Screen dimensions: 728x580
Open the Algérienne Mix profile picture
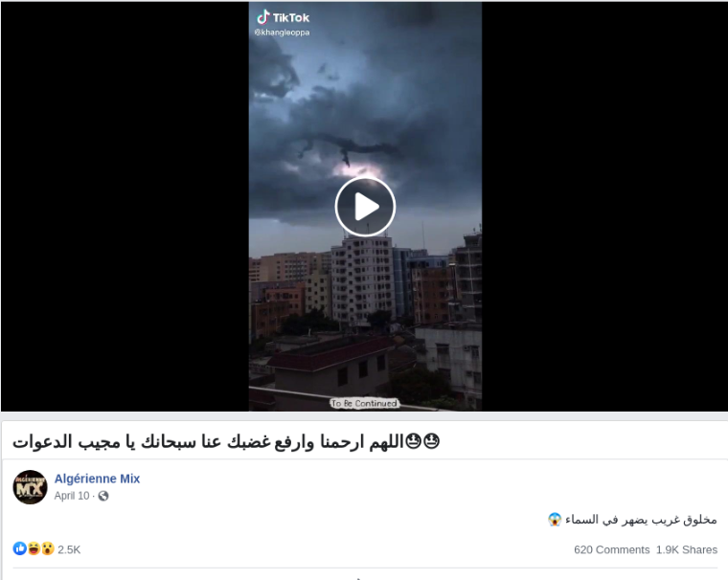[31, 487]
